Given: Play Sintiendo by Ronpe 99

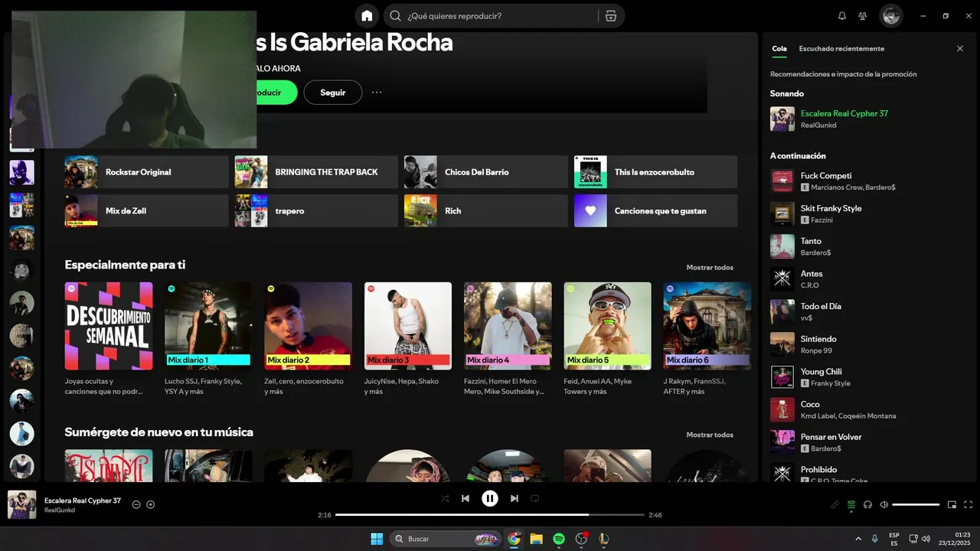Looking at the screenshot, I should tap(870, 344).
